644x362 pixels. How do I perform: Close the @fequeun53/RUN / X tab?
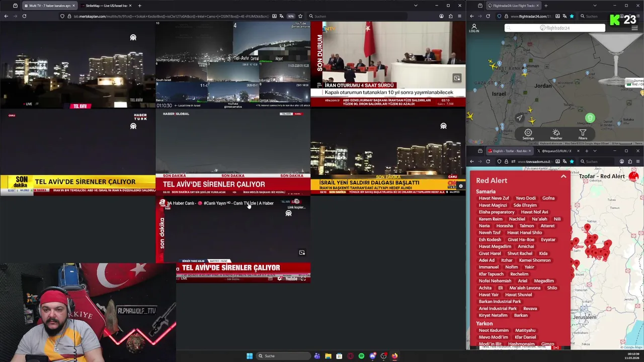pyautogui.click(x=578, y=151)
